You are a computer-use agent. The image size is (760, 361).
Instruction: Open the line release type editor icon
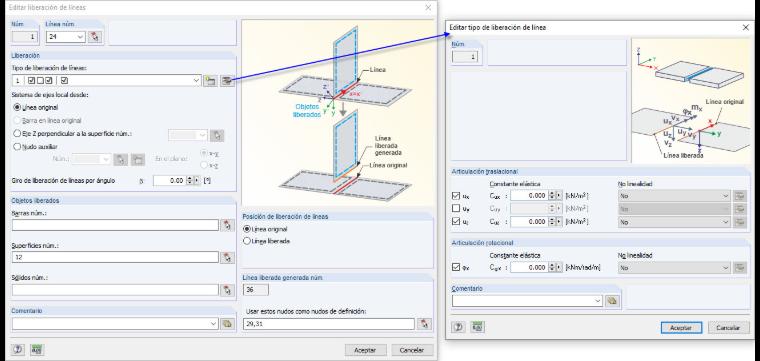coord(227,80)
